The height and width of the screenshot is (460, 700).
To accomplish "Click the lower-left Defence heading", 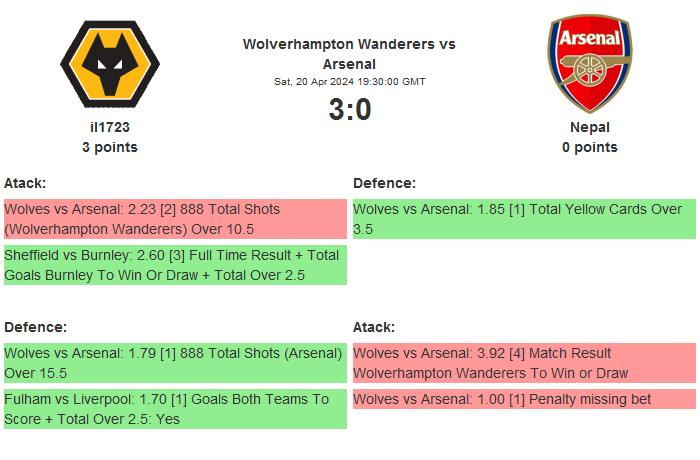I will pos(35,327).
